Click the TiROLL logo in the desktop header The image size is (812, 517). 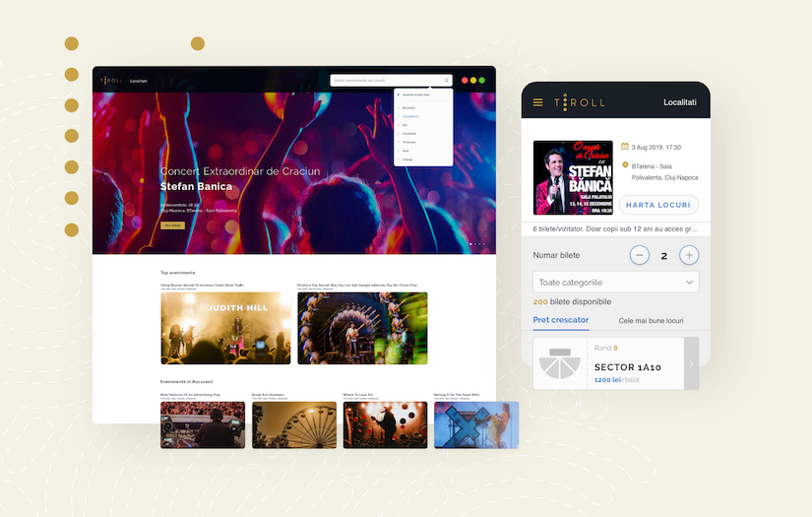coord(111,81)
